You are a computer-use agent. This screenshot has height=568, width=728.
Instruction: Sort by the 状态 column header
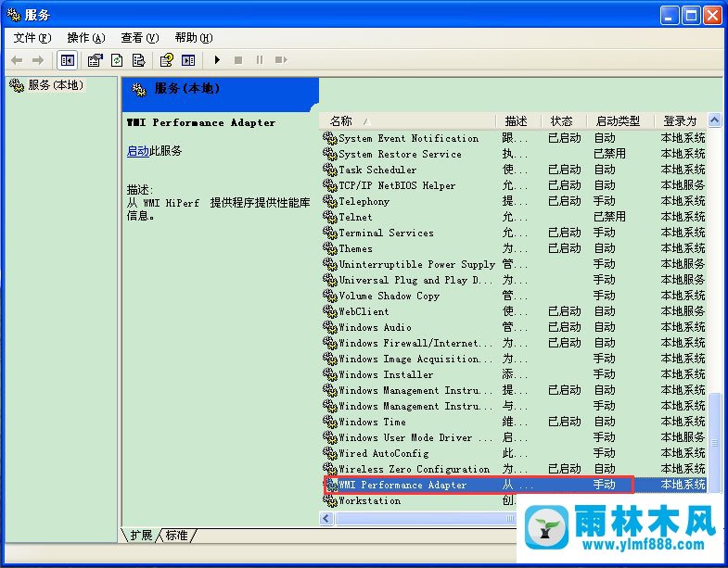[x=564, y=121]
